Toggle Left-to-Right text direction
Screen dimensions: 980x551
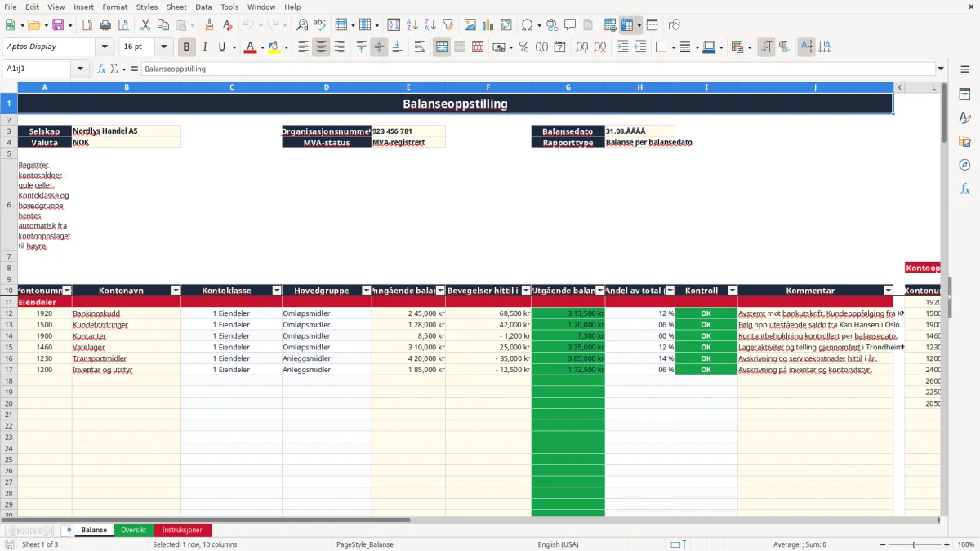coord(766,47)
